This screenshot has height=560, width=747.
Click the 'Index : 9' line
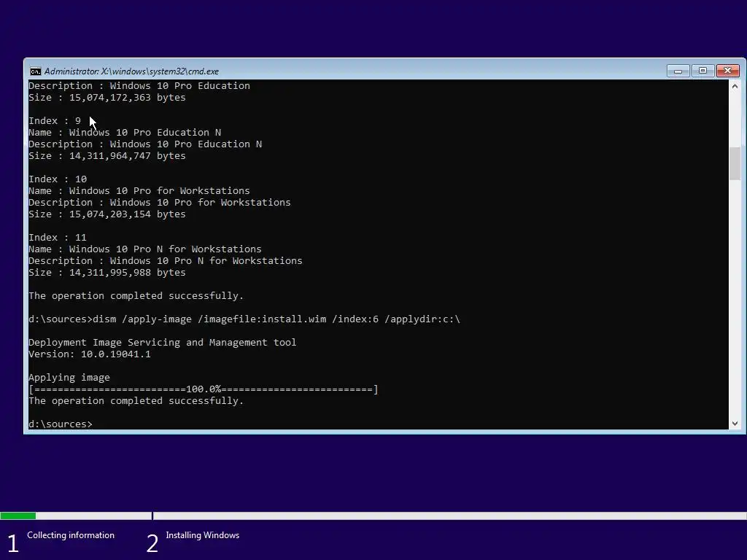(55, 121)
